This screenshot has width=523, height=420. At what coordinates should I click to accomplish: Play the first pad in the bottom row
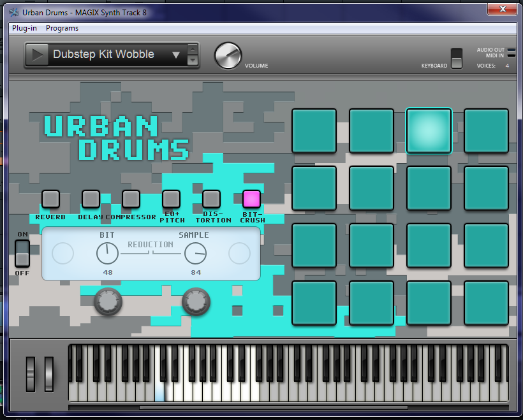[314, 303]
